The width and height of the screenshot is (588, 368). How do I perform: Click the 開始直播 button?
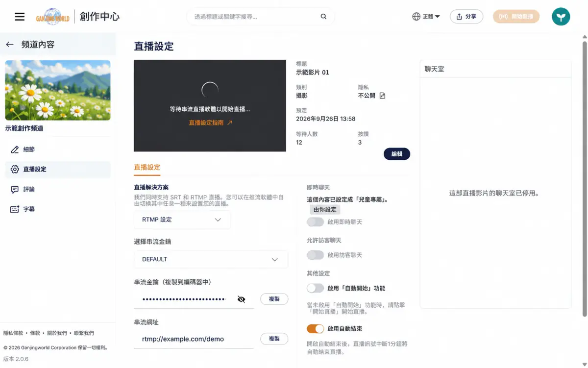[516, 17]
